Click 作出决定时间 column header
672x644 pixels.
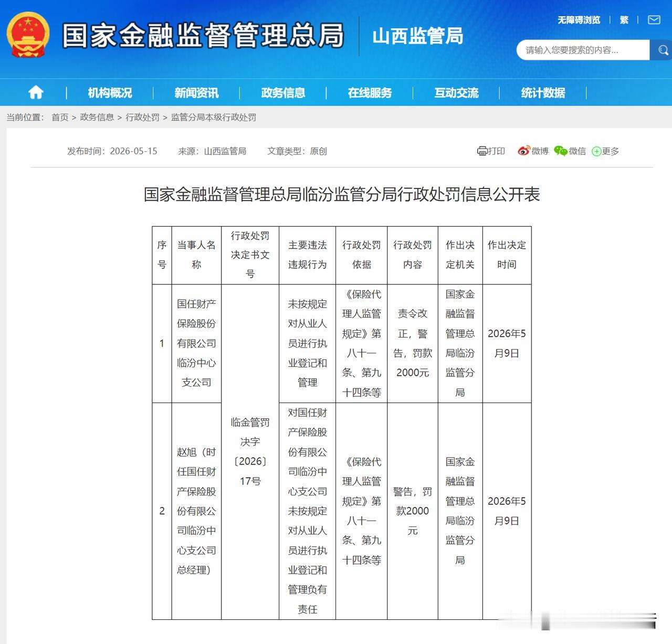[507, 255]
